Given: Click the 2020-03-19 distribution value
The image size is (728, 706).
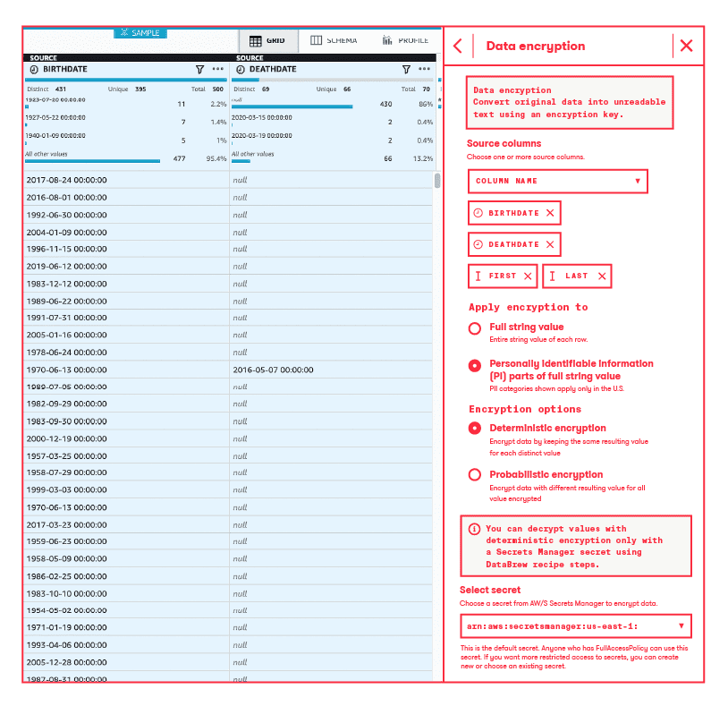Looking at the screenshot, I should tap(262, 136).
